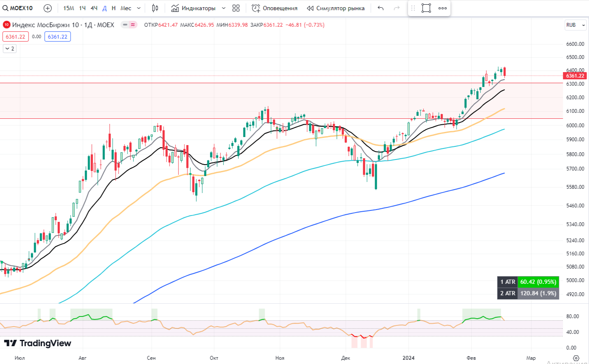Viewport: 589px width, 364px height.
Task: Open chart settings hexagon icon by time axis
Action: tap(576, 358)
